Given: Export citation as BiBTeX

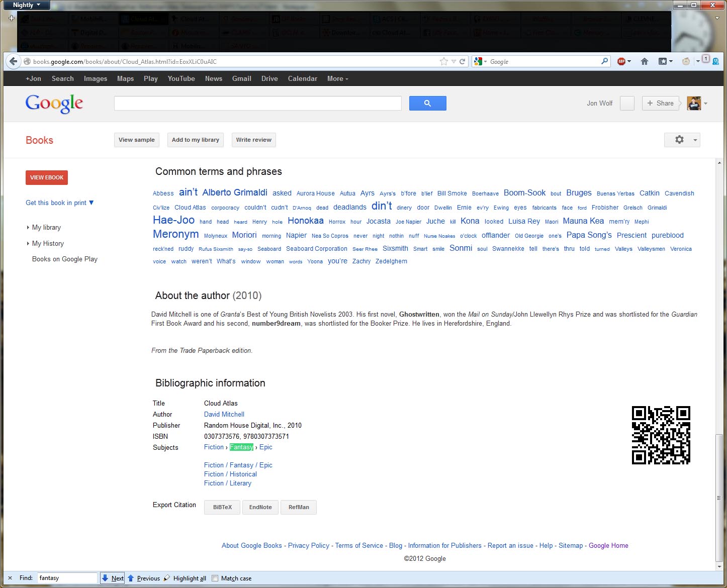Looking at the screenshot, I should [x=222, y=507].
